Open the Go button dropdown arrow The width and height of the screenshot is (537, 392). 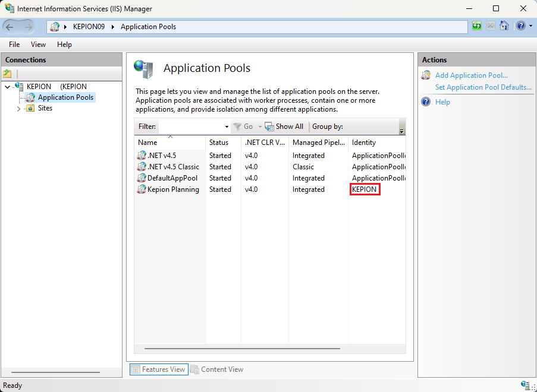(x=260, y=127)
